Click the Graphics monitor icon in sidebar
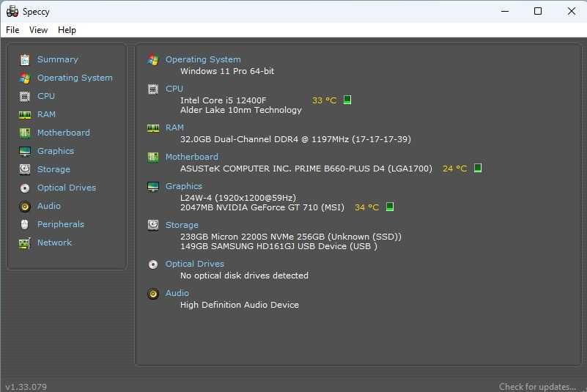The height and width of the screenshot is (392, 587). (x=25, y=151)
